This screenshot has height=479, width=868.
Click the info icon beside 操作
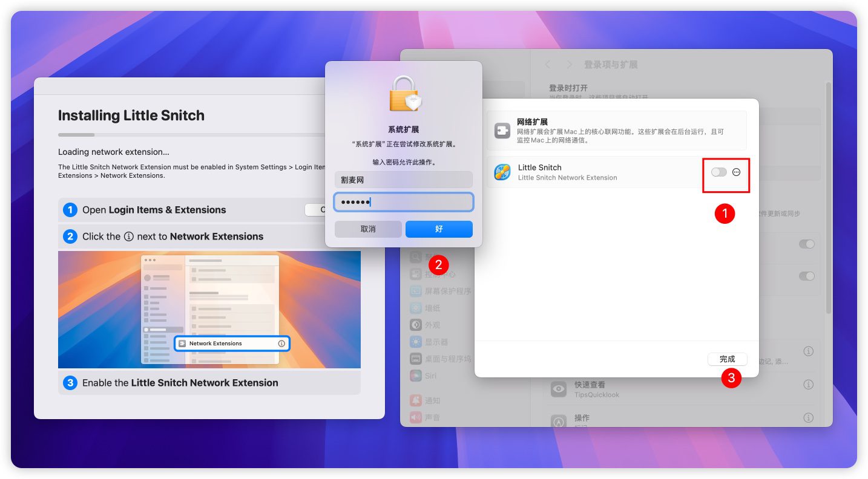tap(808, 418)
